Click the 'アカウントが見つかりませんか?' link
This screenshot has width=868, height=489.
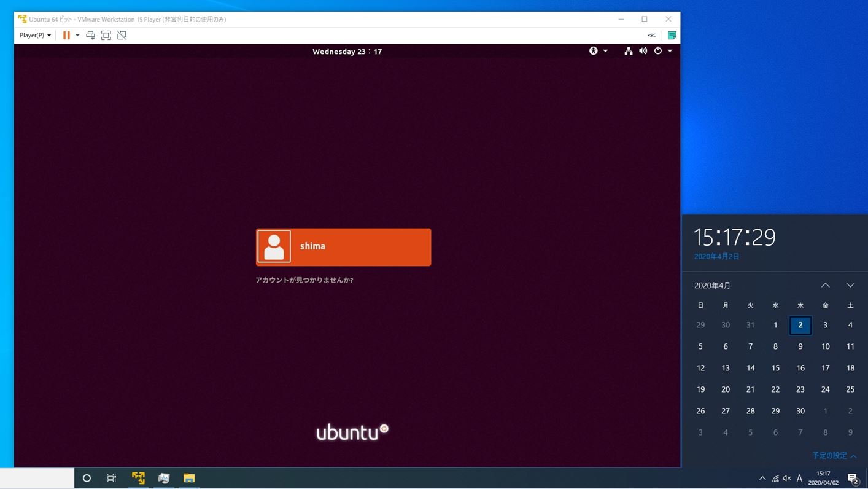point(304,280)
